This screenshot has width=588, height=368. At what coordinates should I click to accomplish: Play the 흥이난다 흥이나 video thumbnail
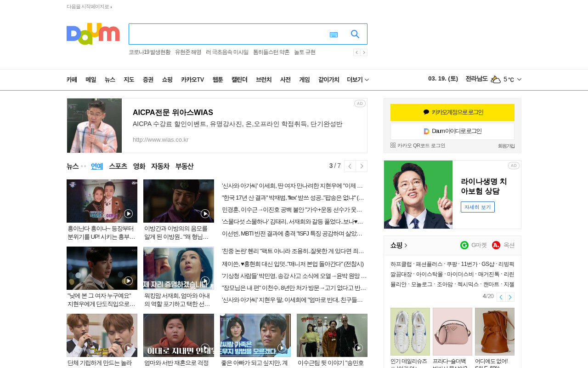tap(102, 201)
